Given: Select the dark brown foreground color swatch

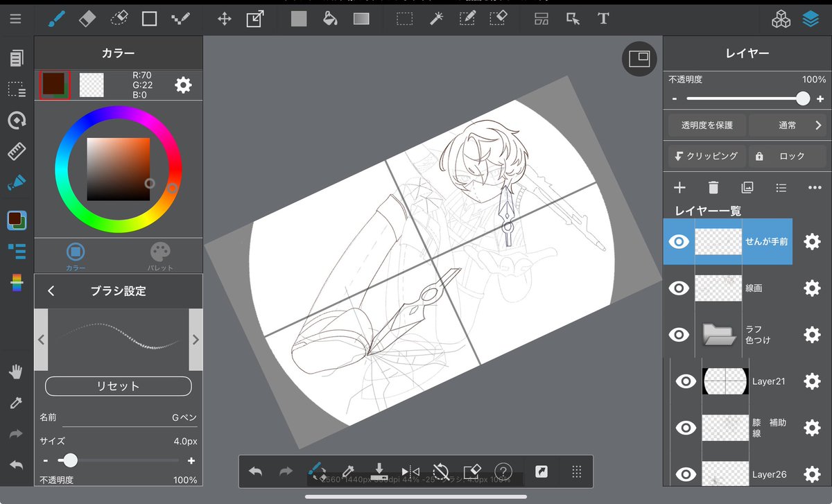Looking at the screenshot, I should pyautogui.click(x=54, y=85).
